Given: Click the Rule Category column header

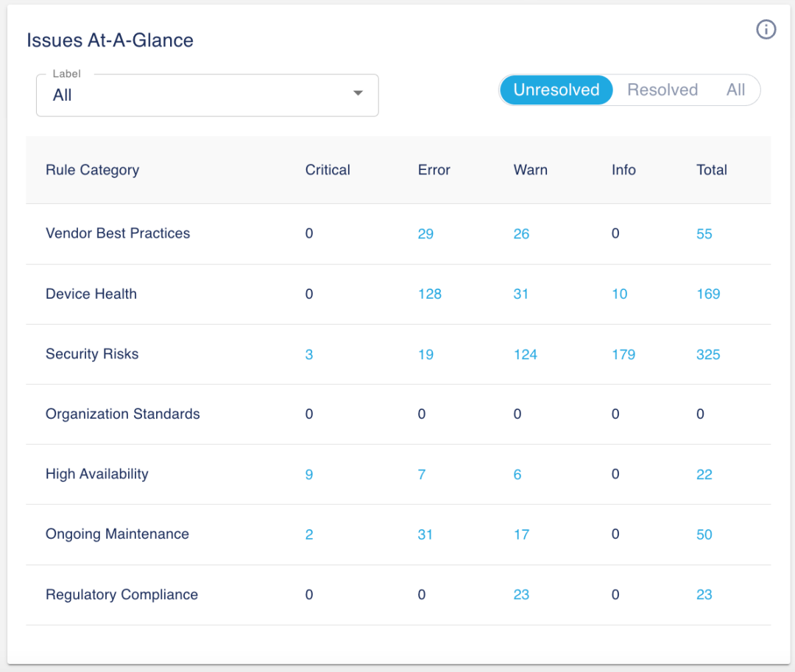Looking at the screenshot, I should tap(92, 170).
